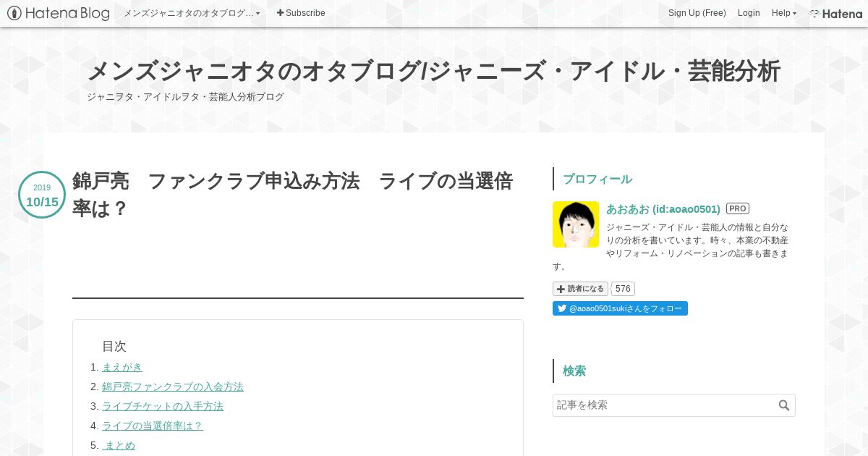The width and height of the screenshot is (868, 456).
Task: Open Sign Up (Free) link
Action: (x=697, y=13)
